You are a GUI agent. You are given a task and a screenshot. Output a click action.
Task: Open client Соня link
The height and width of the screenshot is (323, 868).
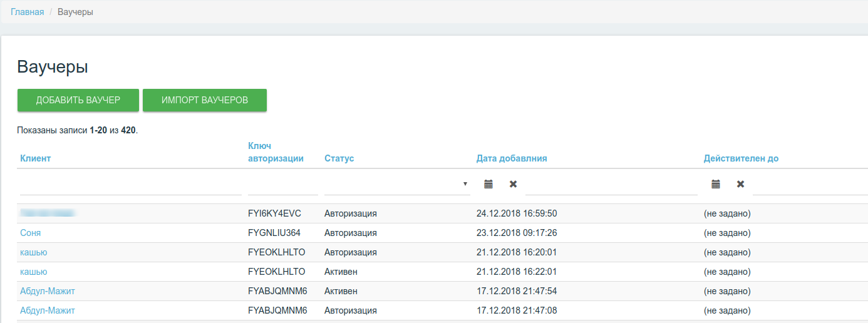tap(31, 233)
